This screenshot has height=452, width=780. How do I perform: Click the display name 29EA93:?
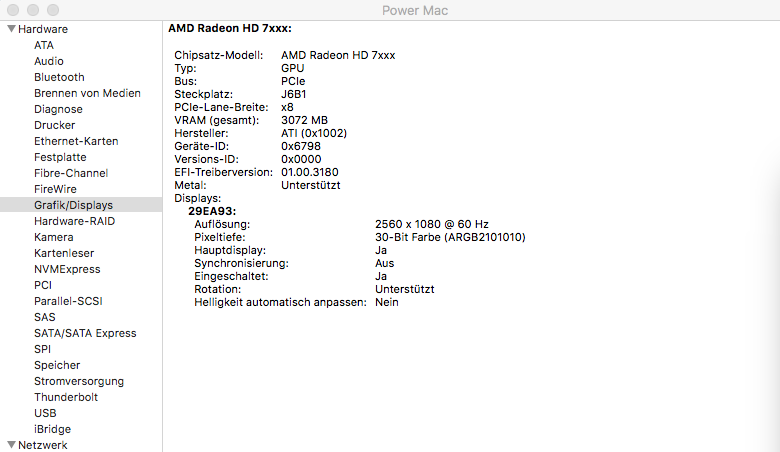pyautogui.click(x=212, y=211)
